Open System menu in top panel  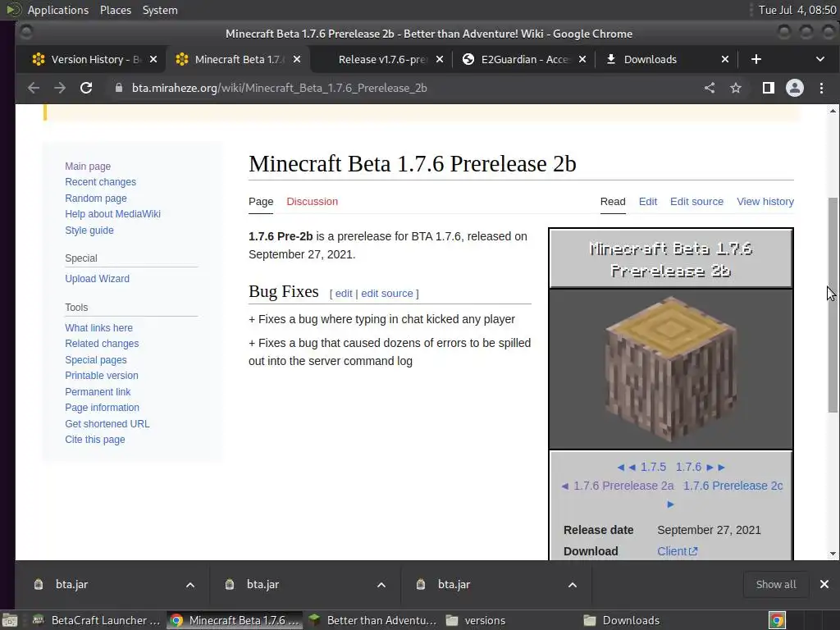(160, 10)
